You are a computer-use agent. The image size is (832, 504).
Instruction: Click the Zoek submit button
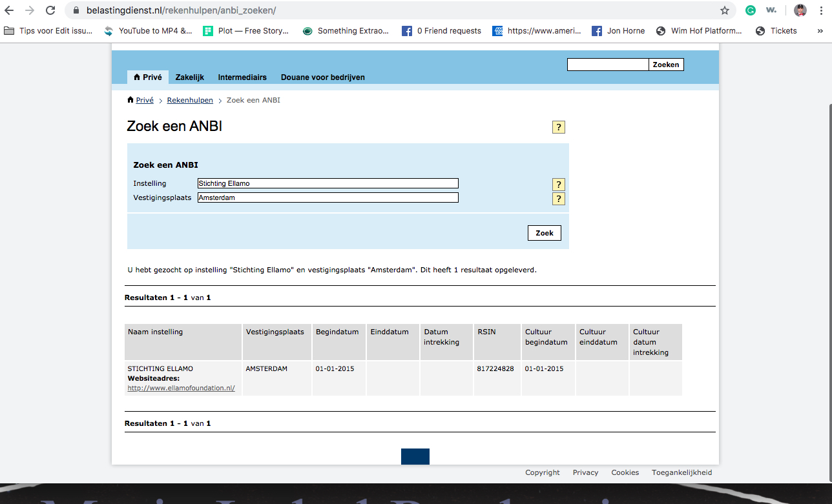[545, 233]
